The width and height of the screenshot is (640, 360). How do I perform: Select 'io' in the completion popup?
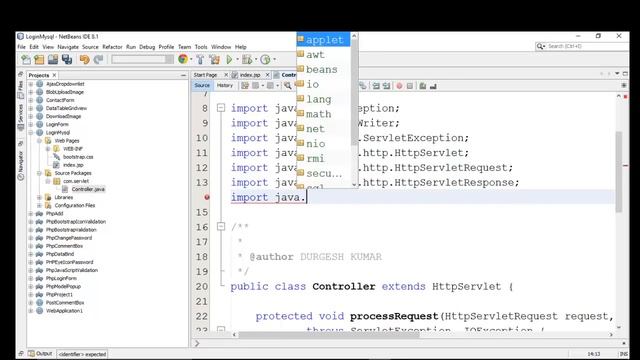point(323,84)
